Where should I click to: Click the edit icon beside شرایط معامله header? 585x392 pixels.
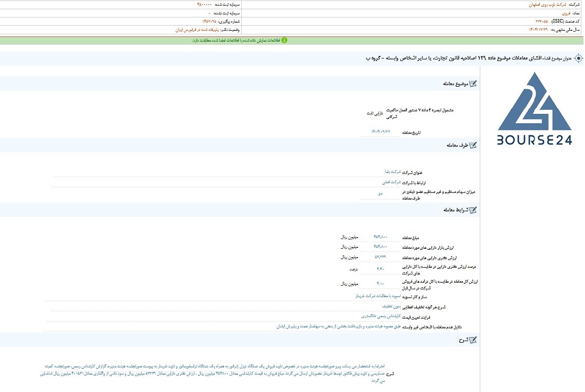point(473,210)
